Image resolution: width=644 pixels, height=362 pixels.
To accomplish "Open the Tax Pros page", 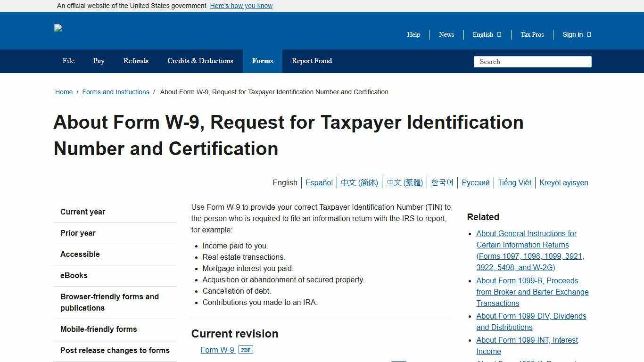I will pyautogui.click(x=532, y=34).
